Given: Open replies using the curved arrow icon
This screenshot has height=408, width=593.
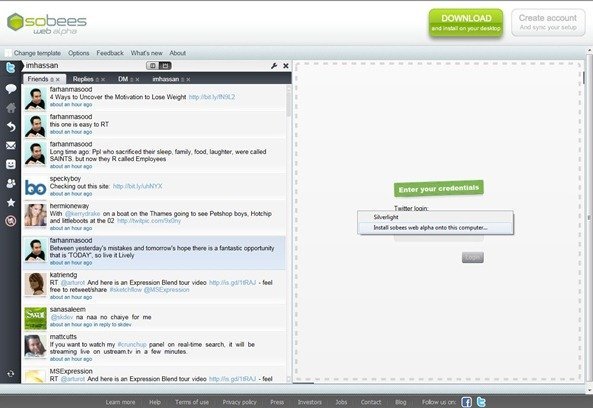Looking at the screenshot, I should click(x=11, y=126).
